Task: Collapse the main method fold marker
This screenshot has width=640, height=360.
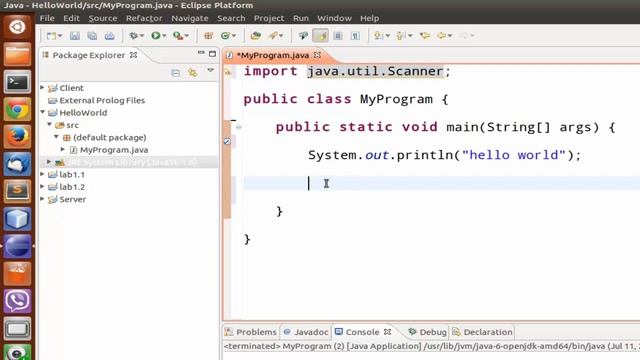Action: click(239, 127)
